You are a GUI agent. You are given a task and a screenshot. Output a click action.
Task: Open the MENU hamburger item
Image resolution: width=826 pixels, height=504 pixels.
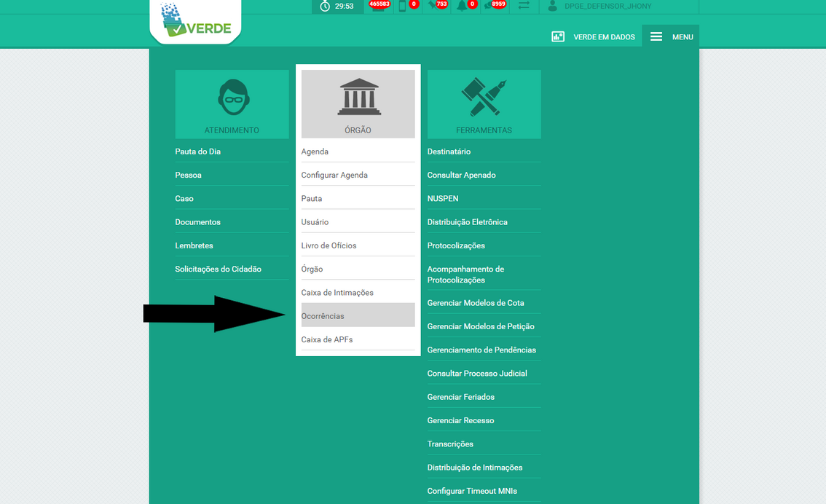click(670, 36)
